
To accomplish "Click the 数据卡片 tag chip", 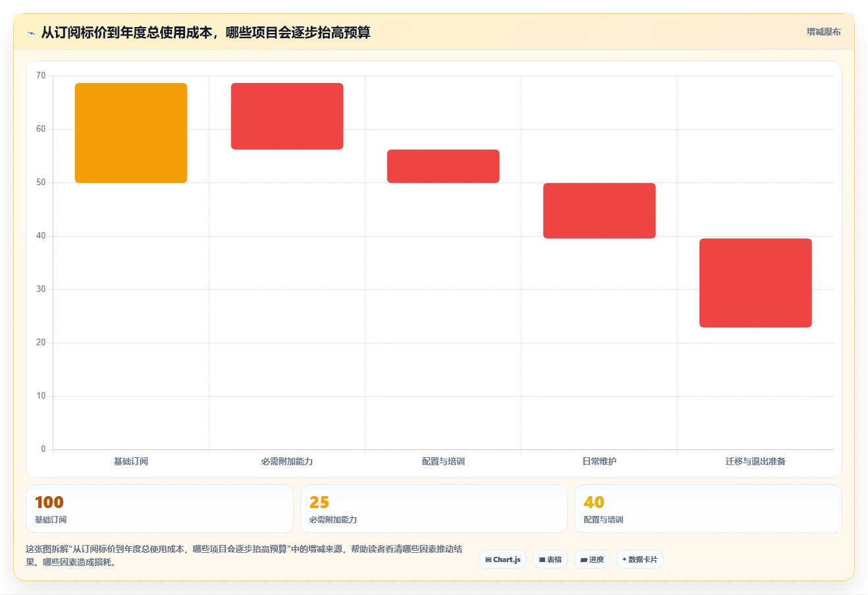I will [x=639, y=559].
